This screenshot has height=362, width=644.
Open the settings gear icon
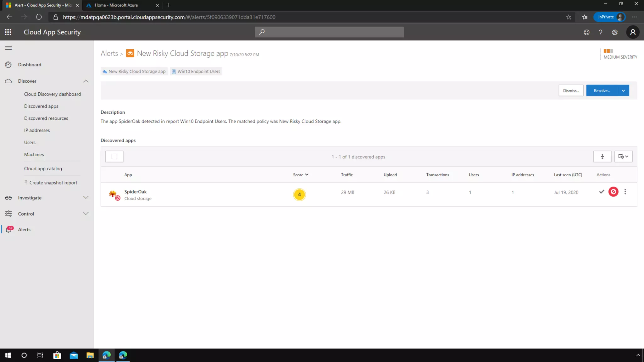coord(615,32)
